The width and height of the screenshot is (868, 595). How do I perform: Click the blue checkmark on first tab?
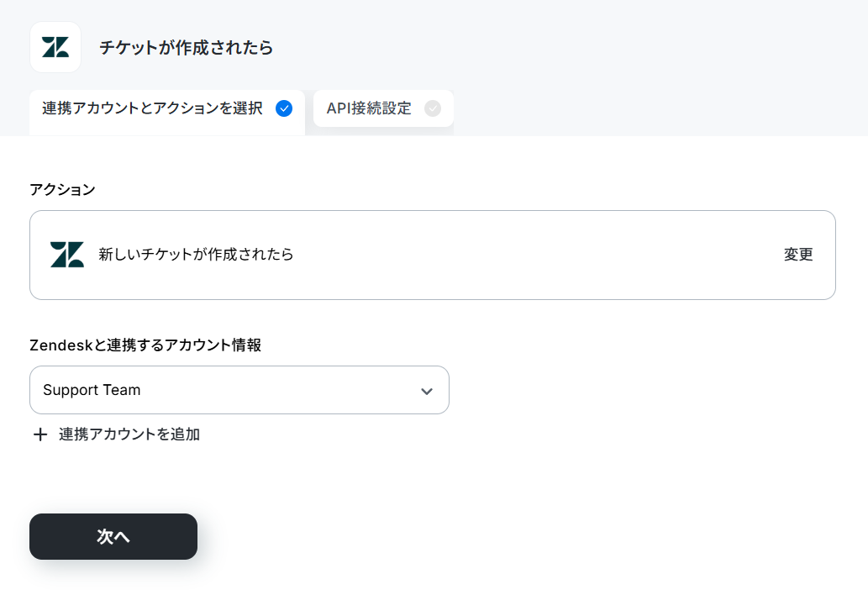click(284, 108)
